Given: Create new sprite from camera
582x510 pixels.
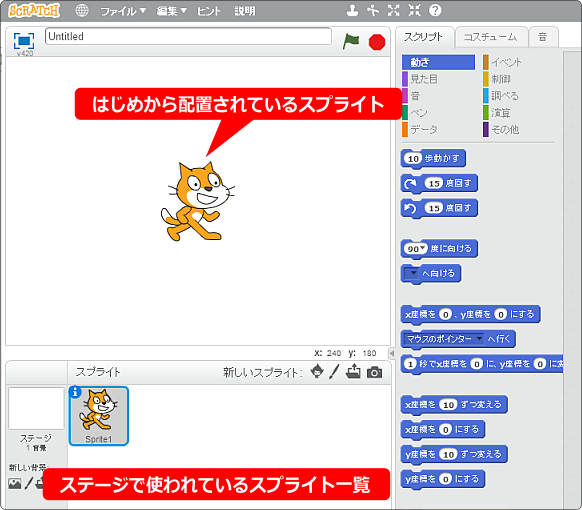Looking at the screenshot, I should [374, 372].
